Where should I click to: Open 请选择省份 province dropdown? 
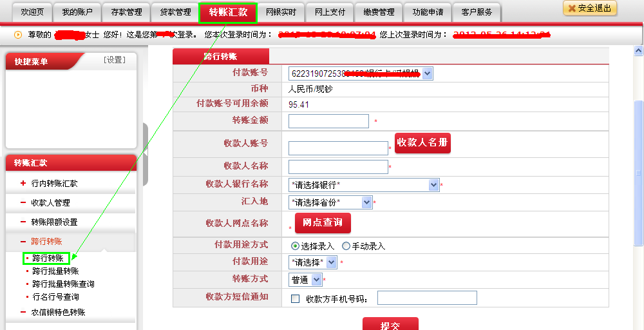(x=330, y=202)
